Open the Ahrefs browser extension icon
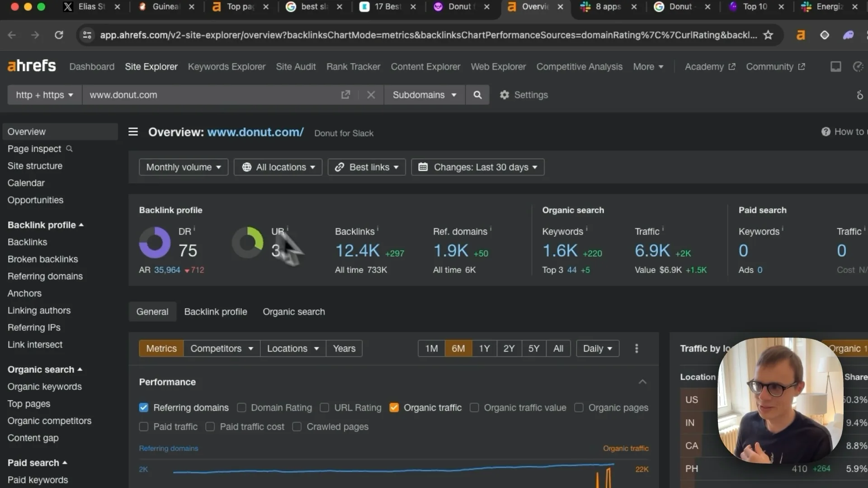 [x=801, y=35]
